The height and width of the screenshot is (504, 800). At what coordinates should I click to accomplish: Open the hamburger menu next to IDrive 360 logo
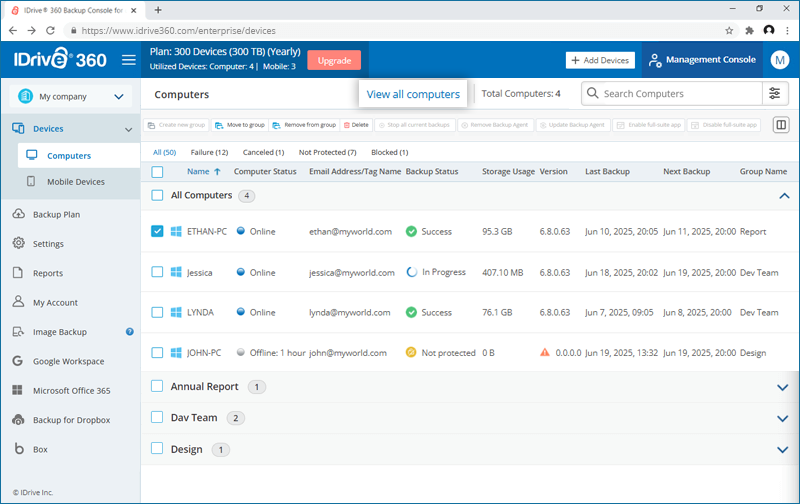coord(129,60)
